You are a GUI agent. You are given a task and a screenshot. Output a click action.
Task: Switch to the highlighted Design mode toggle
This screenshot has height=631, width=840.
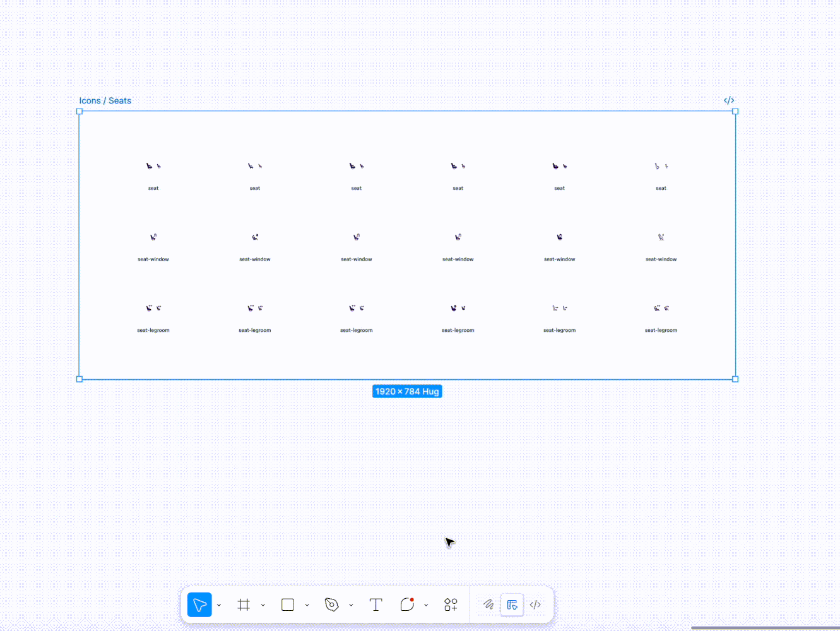(x=512, y=604)
